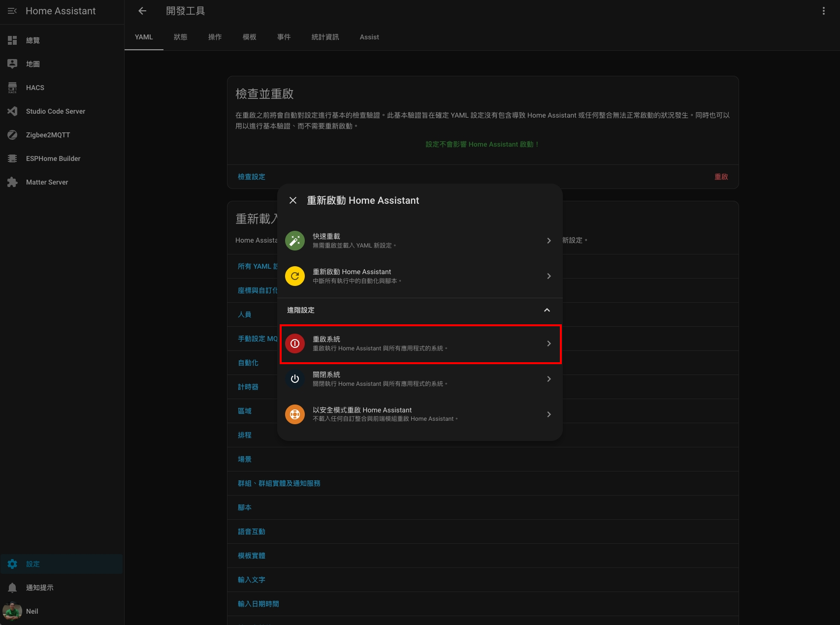The width and height of the screenshot is (840, 625).
Task: Open ESPHome Builder sidebar item
Action: (62, 158)
